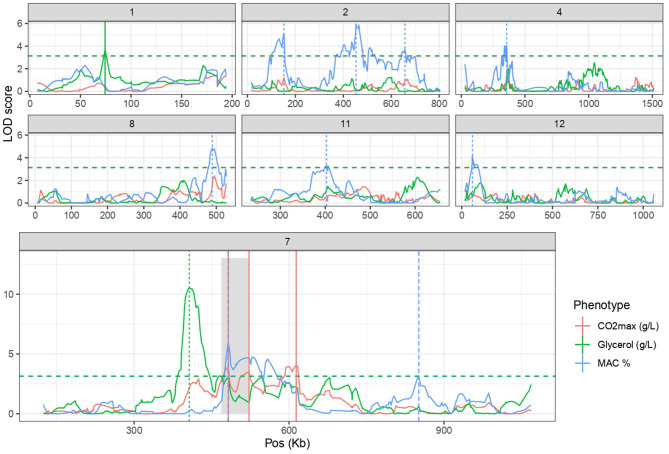Screen dimensions: 669x454
Task: Select the chromosome 7 panel header
Action: [x=287, y=242]
